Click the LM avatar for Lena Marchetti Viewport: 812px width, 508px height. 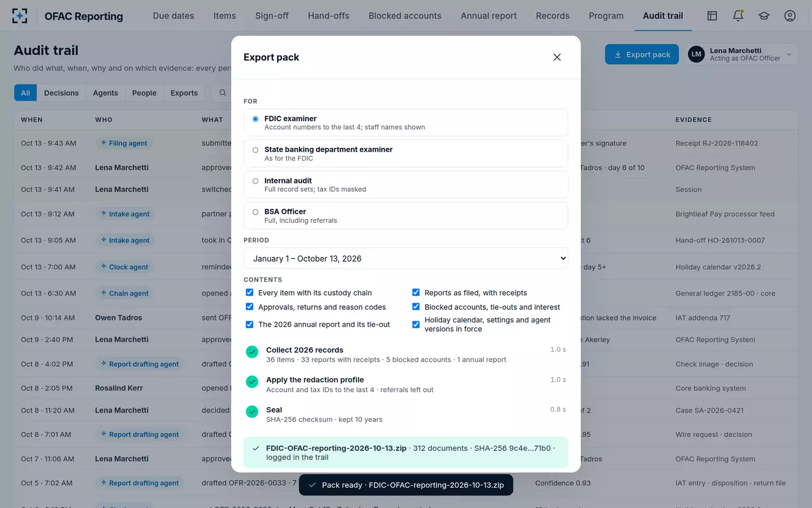[x=696, y=54]
